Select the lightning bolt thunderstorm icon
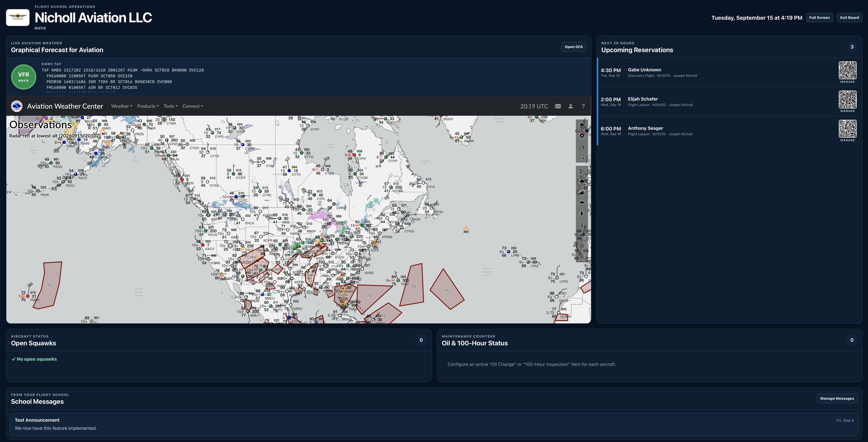The width and height of the screenshot is (868, 442). pyautogui.click(x=582, y=214)
